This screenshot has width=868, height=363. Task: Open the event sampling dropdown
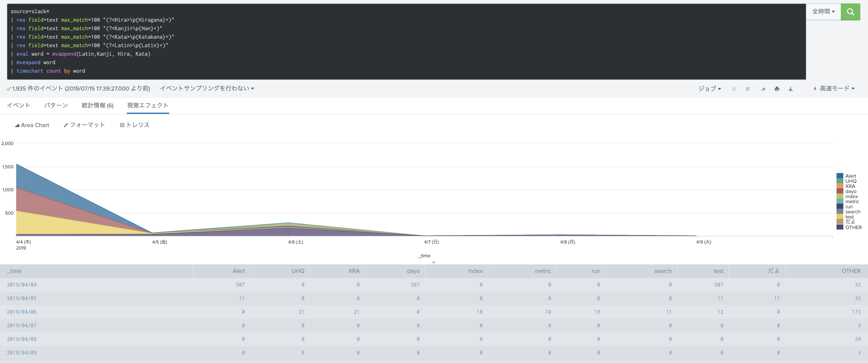(x=207, y=88)
